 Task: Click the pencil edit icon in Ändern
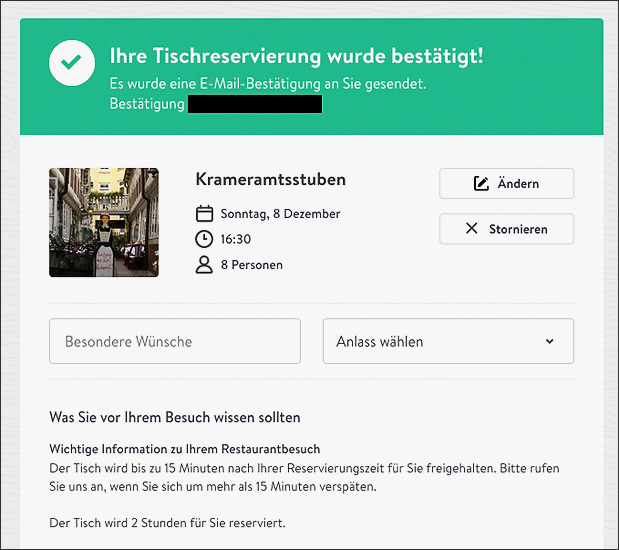point(481,184)
